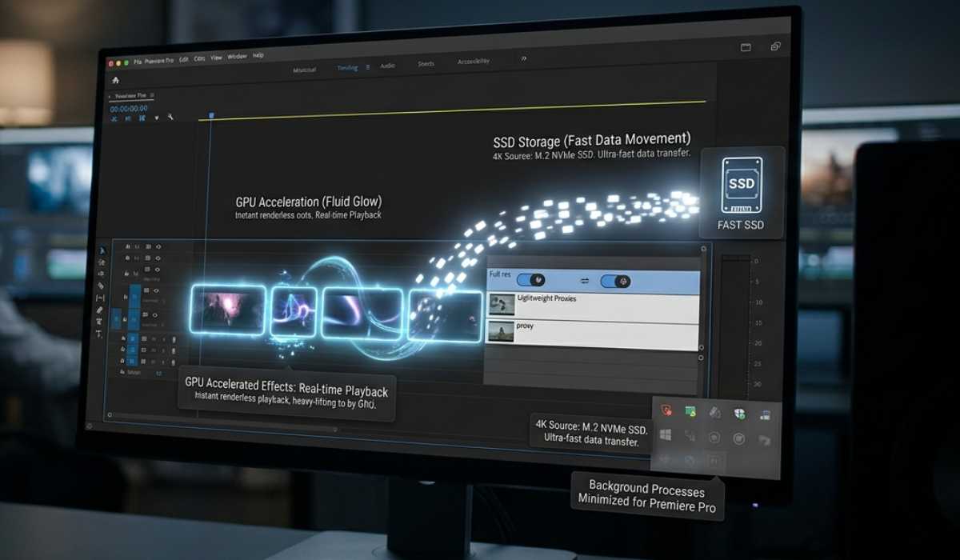This screenshot has height=560, width=960.
Task: Open the red shield tray icon
Action: [x=666, y=411]
